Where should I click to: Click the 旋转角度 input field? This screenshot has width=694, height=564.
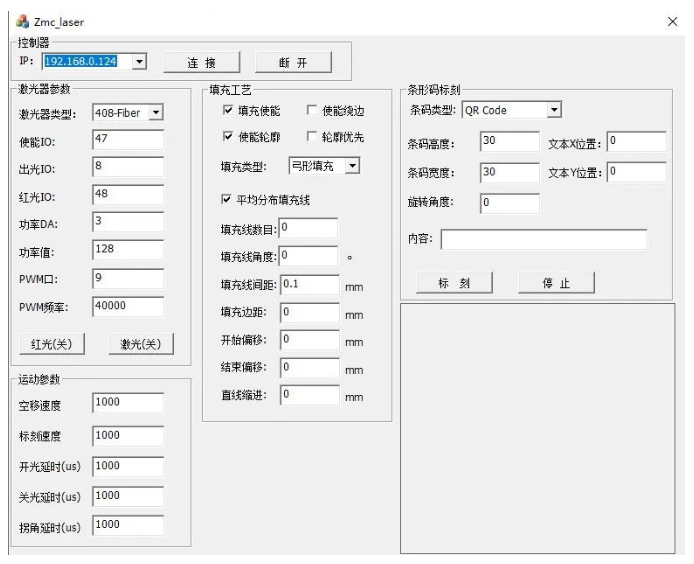[x=509, y=204]
